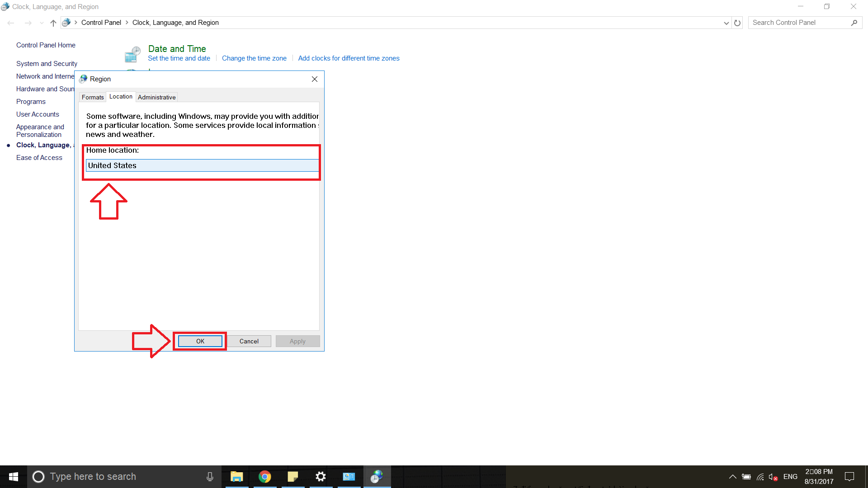Switch to the Administrative tab
This screenshot has height=488, width=868.
coord(156,97)
